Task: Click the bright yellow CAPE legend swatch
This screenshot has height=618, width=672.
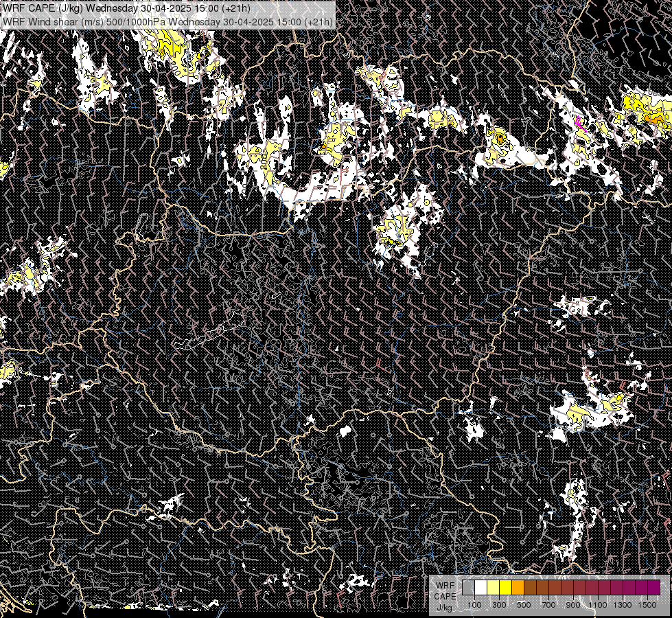Action: (506, 587)
